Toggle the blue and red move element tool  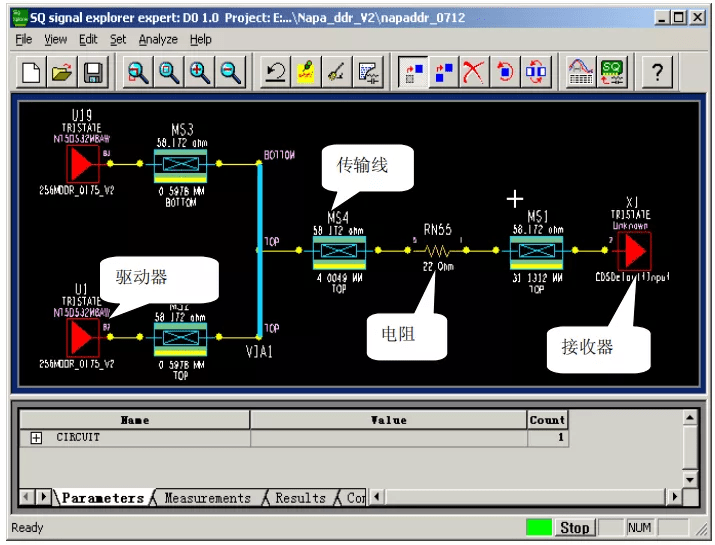(x=413, y=72)
